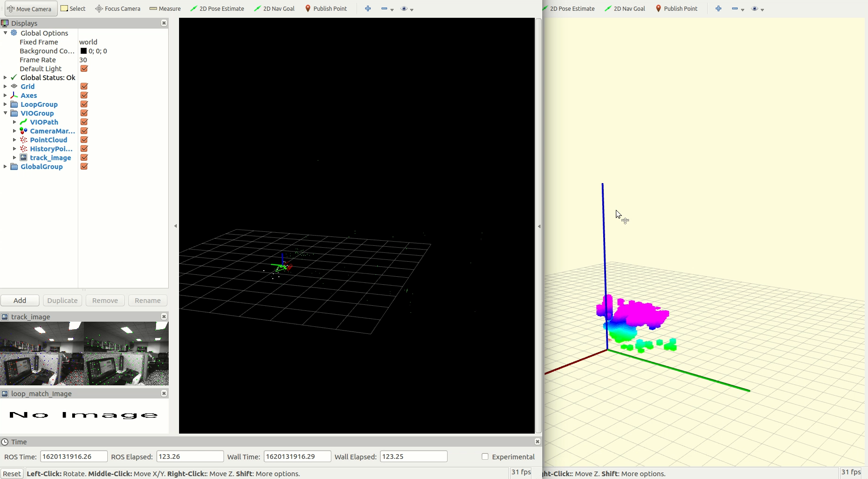Click the HistoryPointCloud icon

click(23, 148)
